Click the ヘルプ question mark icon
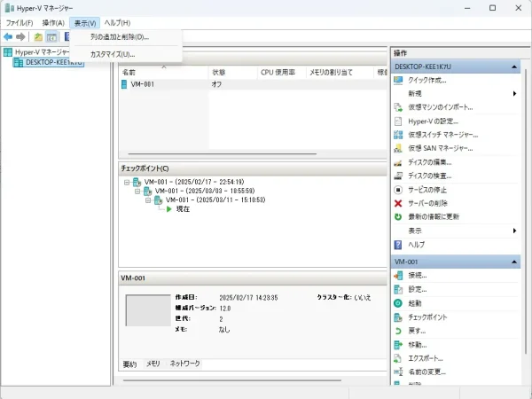This screenshot has width=532, height=399. (x=398, y=245)
